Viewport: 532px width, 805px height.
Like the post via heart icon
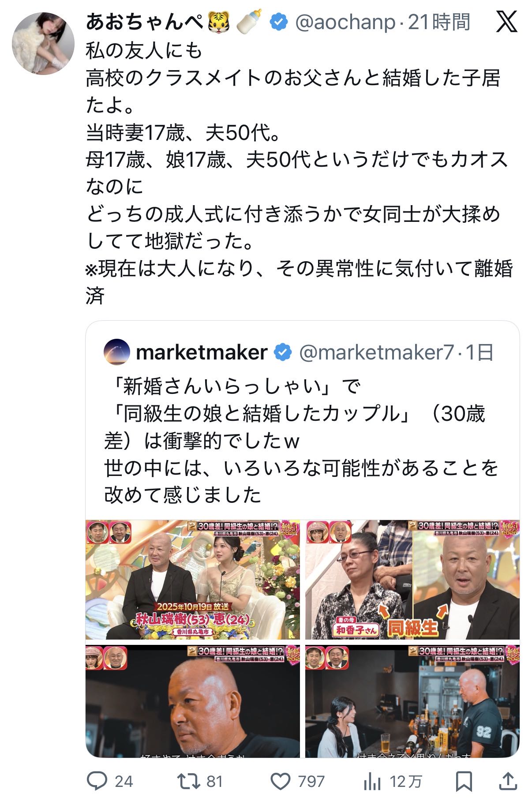coord(280,781)
